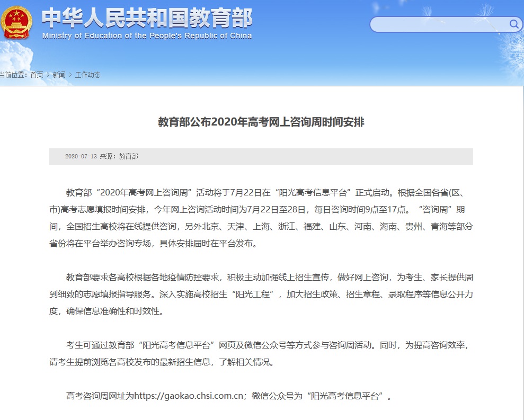Screen dimensions: 524x420
Task: Click the arrow between 新闻 and 工作动态
Action: tap(70, 75)
